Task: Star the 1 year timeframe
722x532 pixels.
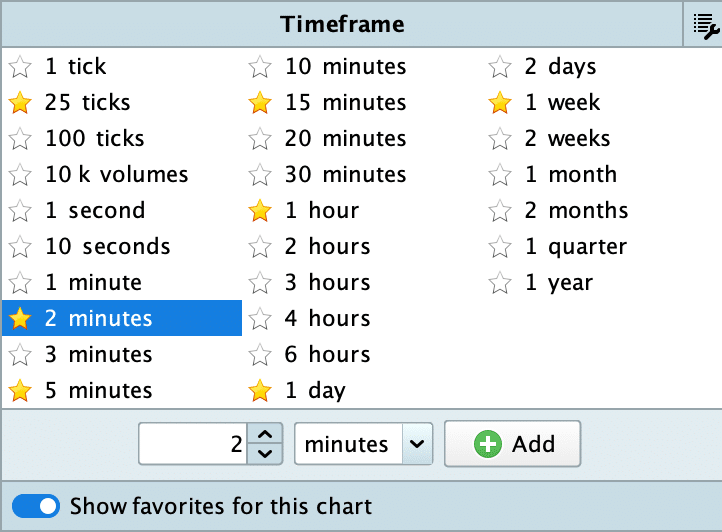Action: [500, 283]
